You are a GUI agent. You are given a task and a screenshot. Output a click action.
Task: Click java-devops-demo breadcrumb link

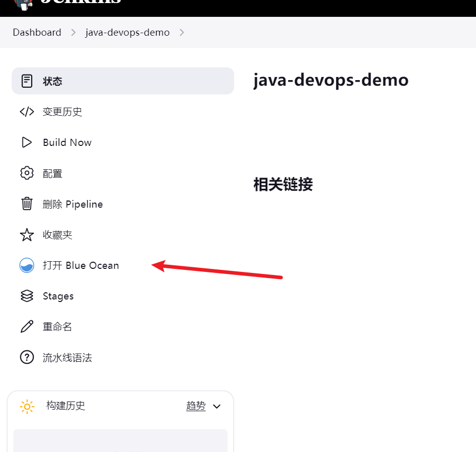tap(128, 32)
